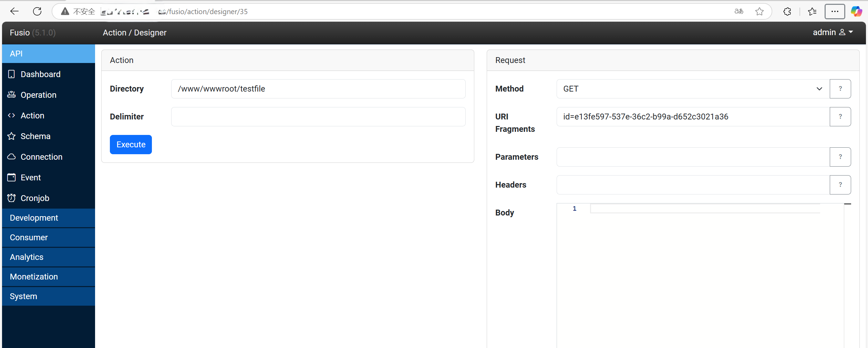Add page to favorites star icon

click(759, 11)
